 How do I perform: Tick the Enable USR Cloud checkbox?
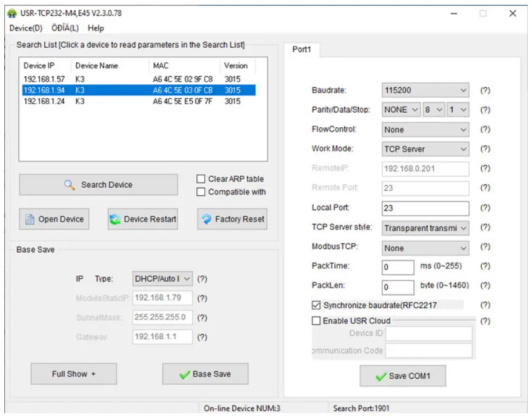click(316, 321)
